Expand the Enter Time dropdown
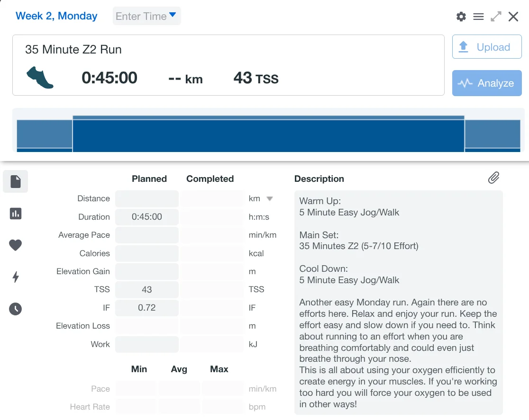The width and height of the screenshot is (529, 420). coord(146,16)
